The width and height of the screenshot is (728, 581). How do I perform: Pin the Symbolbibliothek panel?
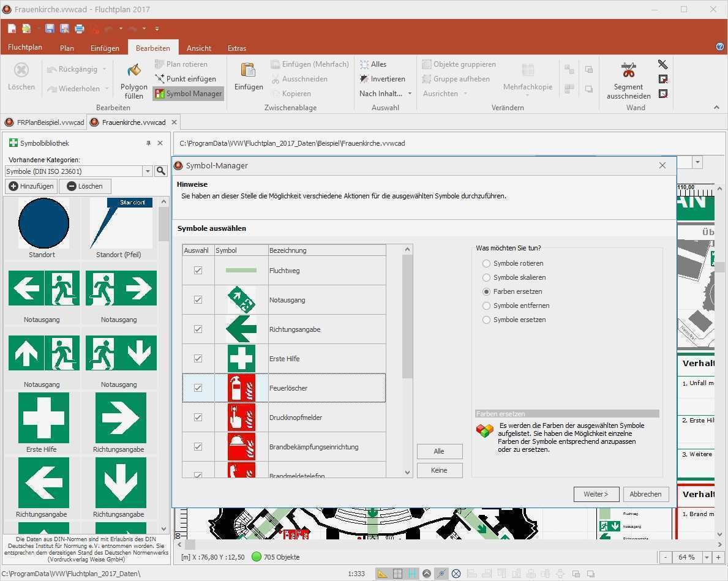coord(149,143)
